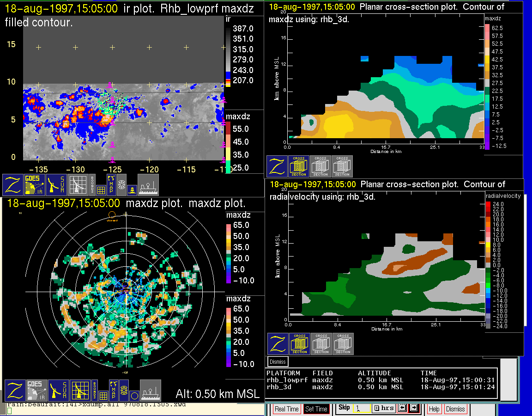The image size is (532, 416).
Task: Click the Z zoom icon in the ir plot toolbar
Action: click(x=13, y=185)
